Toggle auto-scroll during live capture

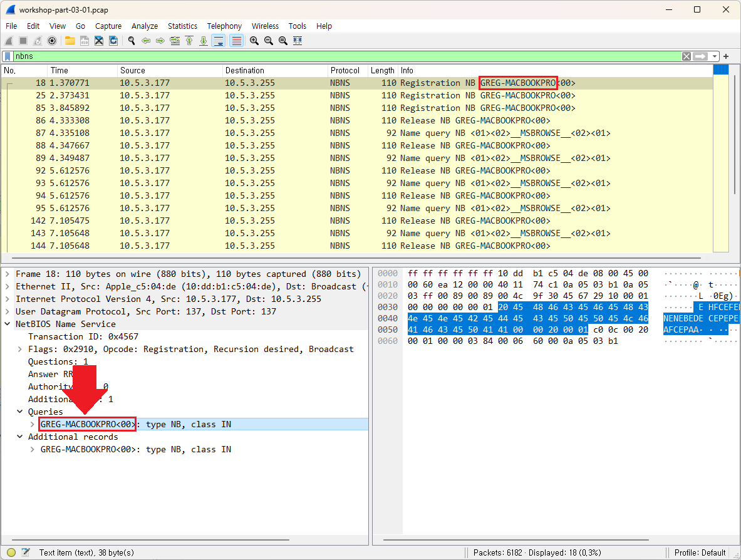click(219, 41)
